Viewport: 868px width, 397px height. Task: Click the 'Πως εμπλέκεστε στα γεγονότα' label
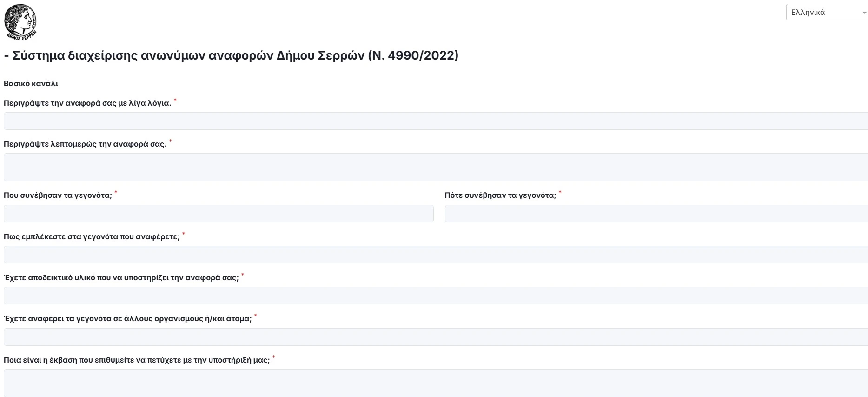[x=92, y=237]
